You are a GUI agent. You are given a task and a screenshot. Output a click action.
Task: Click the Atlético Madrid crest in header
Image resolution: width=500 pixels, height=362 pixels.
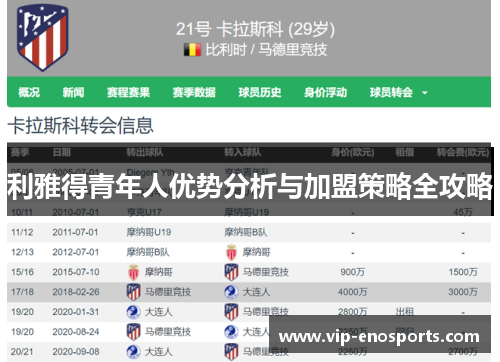coord(43,37)
